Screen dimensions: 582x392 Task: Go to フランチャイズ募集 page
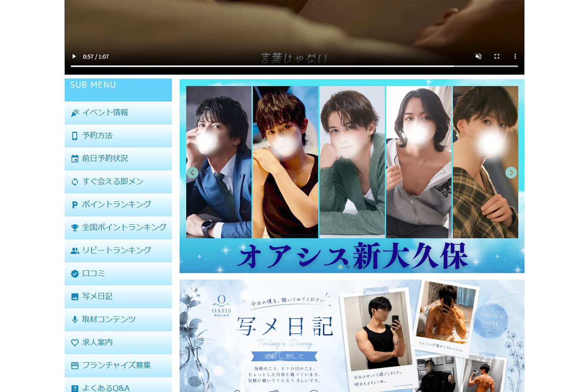coord(118,366)
